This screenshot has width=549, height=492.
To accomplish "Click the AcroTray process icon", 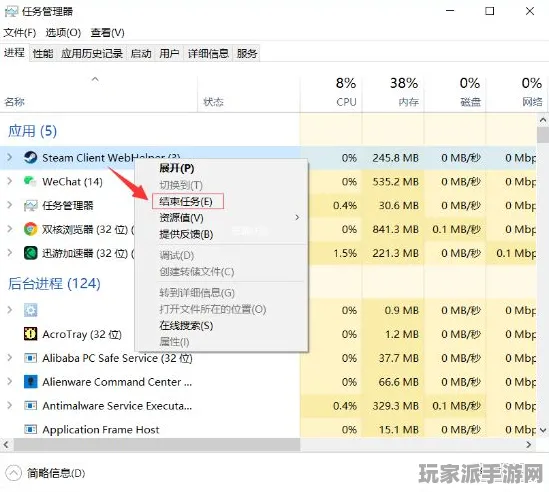I will coord(30,334).
